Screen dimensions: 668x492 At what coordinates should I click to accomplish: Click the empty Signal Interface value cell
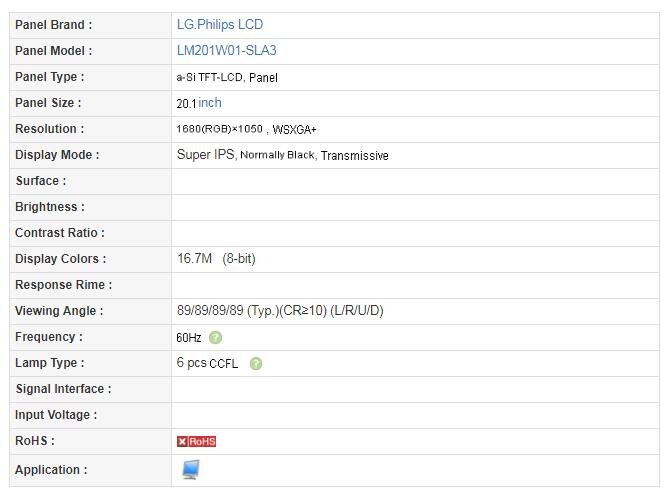[415, 389]
